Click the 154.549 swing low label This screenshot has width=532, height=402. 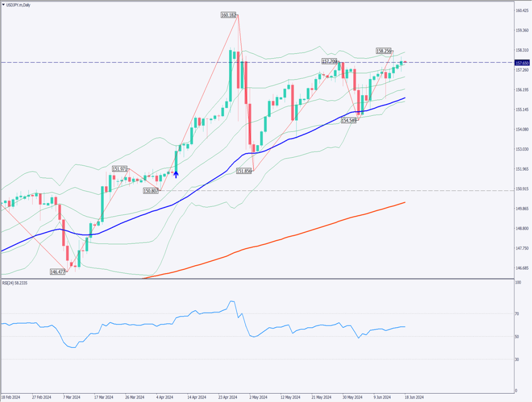click(349, 120)
